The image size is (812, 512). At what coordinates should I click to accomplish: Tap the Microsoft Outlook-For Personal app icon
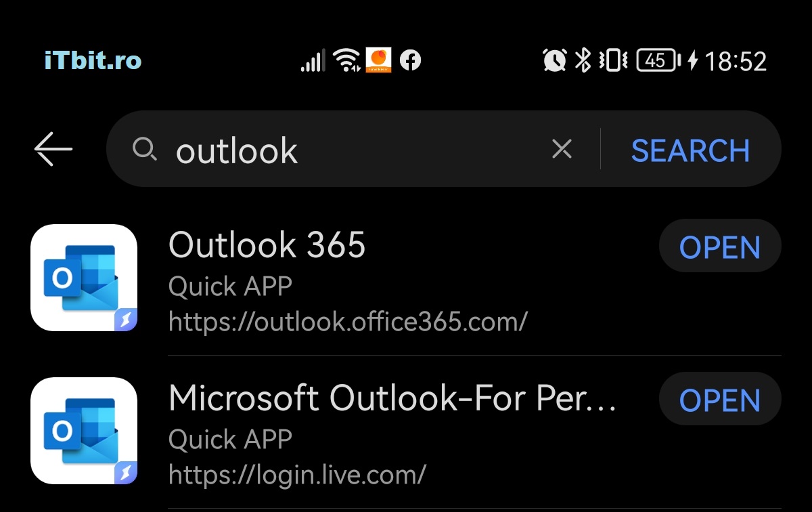point(84,431)
